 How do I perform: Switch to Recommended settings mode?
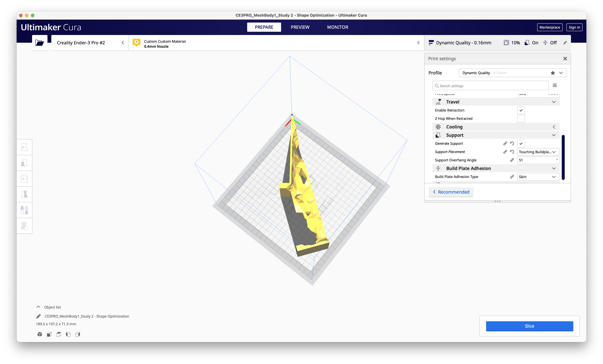tap(451, 192)
